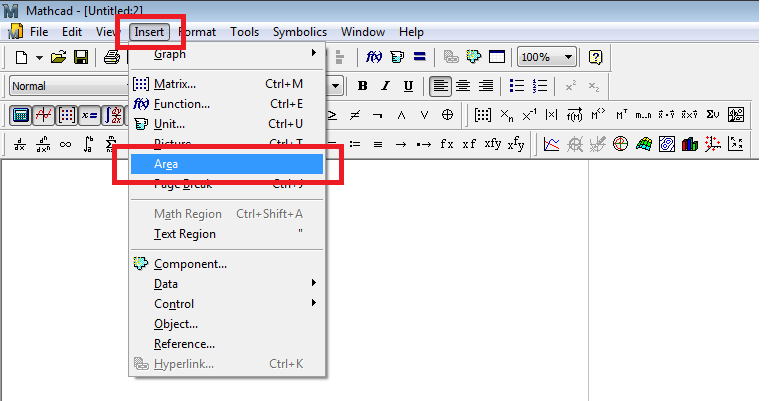
Task: Choose Unit... from Insert menu
Action: coord(227,124)
